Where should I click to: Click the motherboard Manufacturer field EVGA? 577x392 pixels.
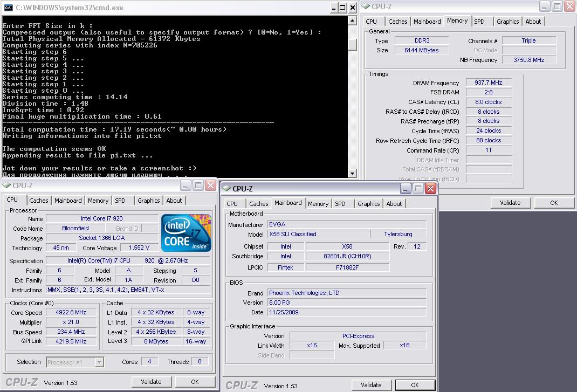tap(347, 224)
